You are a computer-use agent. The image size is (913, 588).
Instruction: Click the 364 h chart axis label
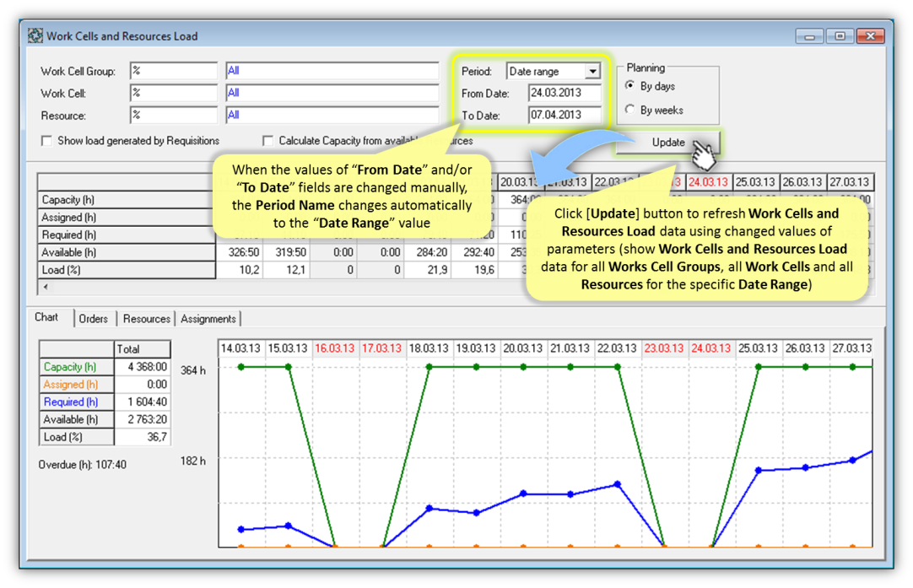192,370
